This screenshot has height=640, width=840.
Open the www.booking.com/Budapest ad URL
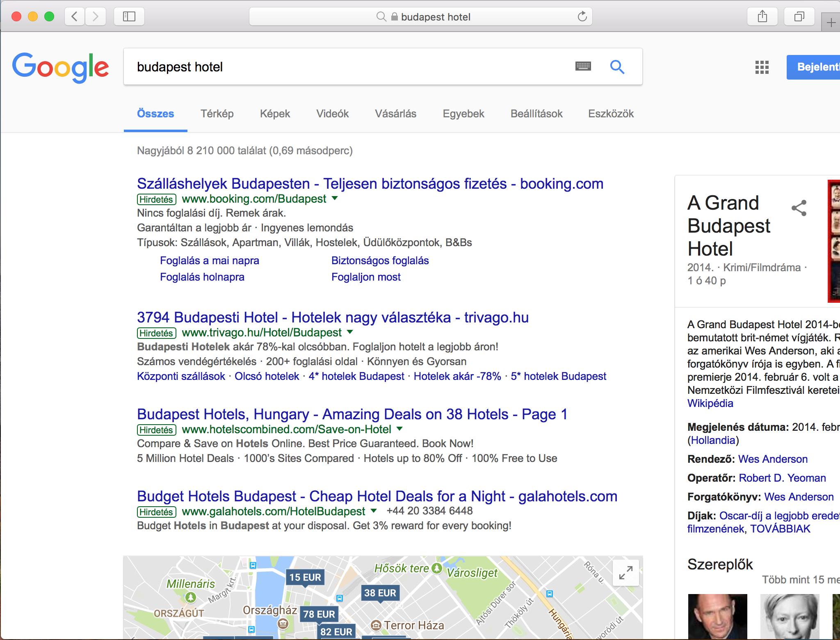tap(254, 199)
